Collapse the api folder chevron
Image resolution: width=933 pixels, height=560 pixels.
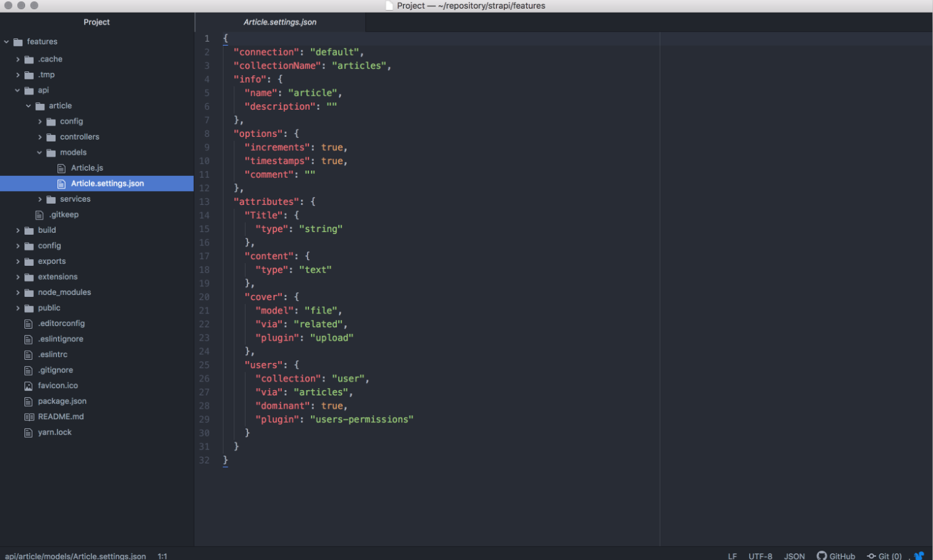tap(18, 91)
